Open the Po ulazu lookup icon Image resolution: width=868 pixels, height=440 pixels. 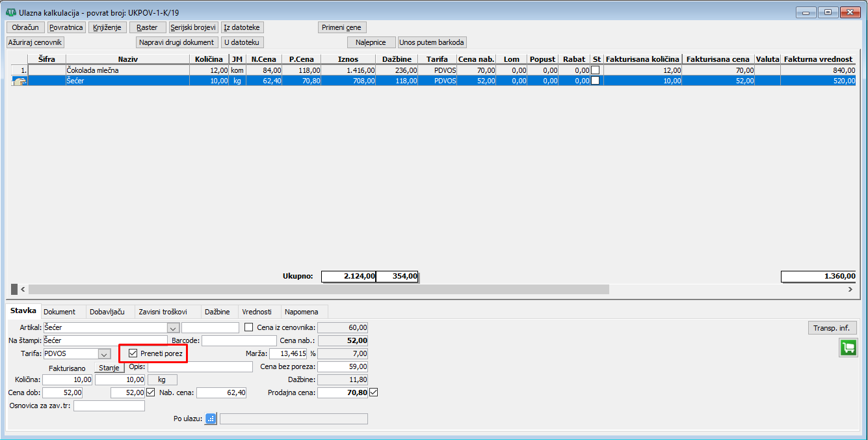click(211, 419)
